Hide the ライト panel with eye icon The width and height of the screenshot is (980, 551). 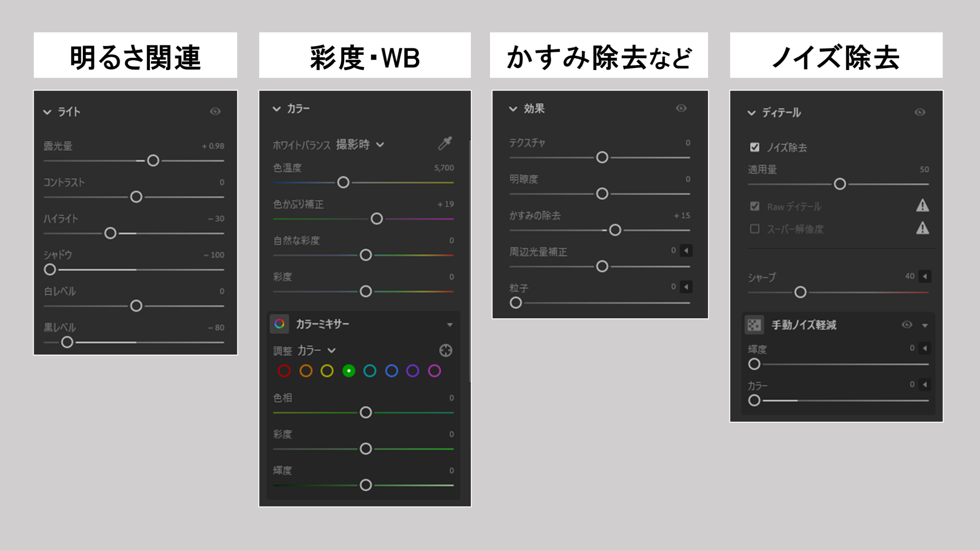[215, 111]
